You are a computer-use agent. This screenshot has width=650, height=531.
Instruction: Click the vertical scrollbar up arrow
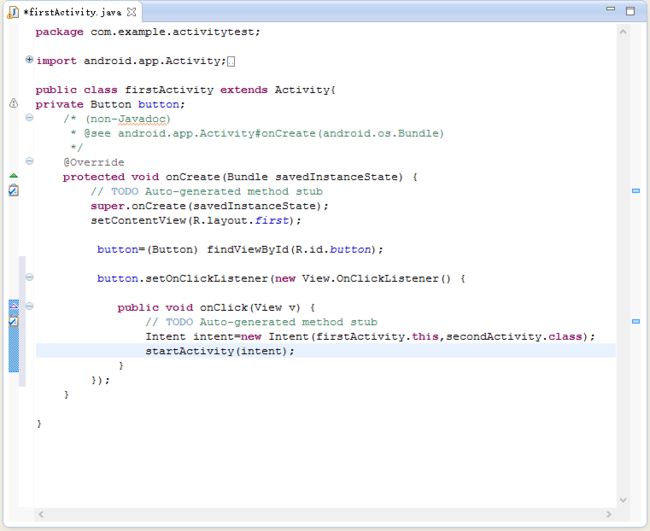pyautogui.click(x=623, y=32)
